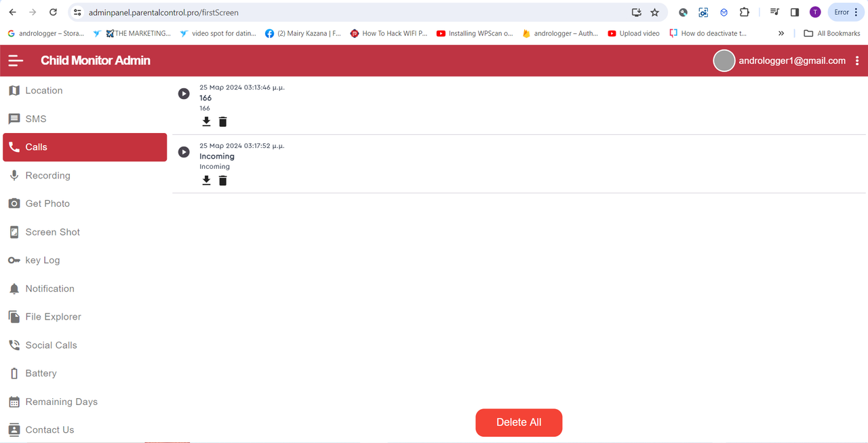The image size is (868, 443).
Task: Open the Mairy Kazana Facebook bookmark
Action: click(303, 33)
